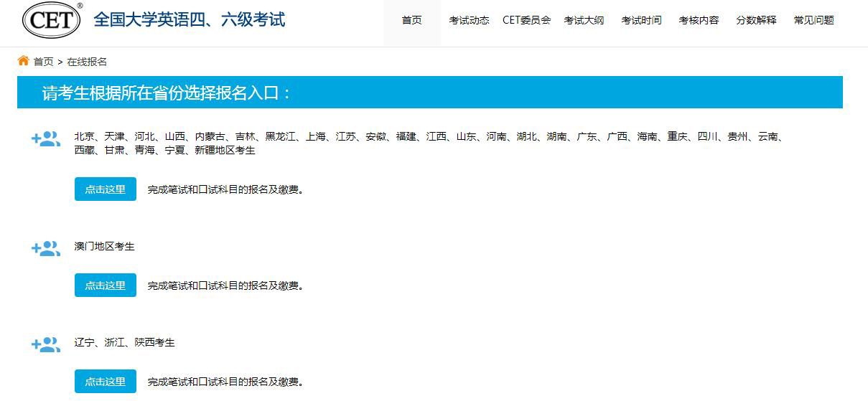Click the add-user icon beside the 北京、天津 province list
This screenshot has width=868, height=401.
point(46,139)
